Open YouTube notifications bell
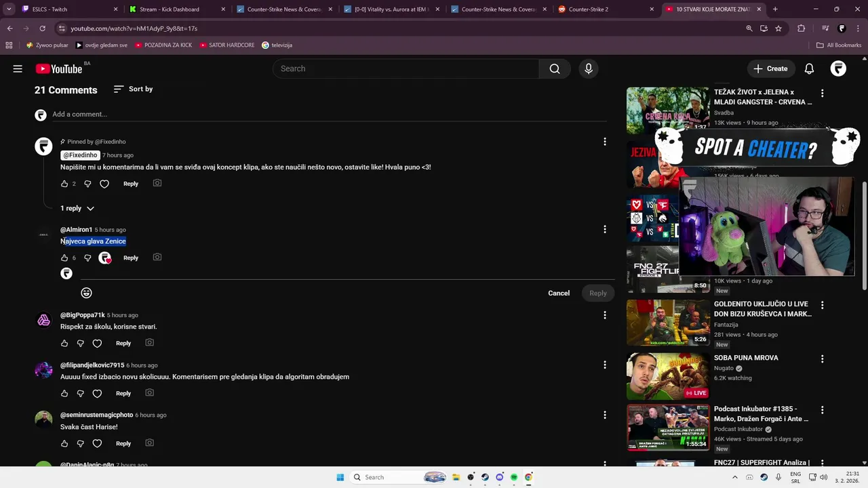This screenshot has width=868, height=488. tap(809, 68)
